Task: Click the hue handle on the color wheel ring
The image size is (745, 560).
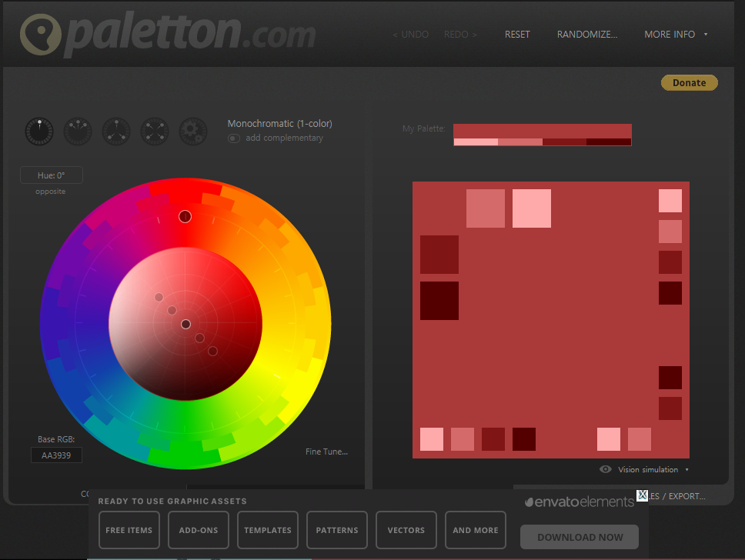Action: 185,217
